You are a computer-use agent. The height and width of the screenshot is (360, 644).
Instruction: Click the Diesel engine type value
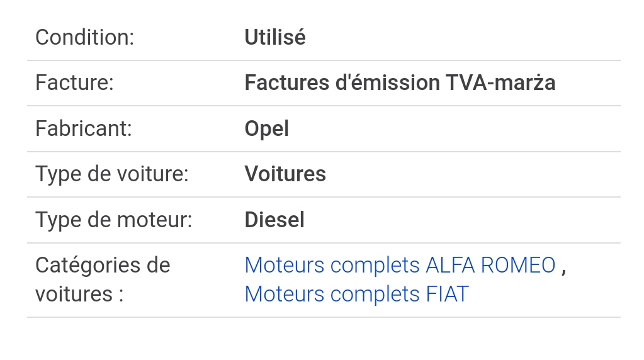pyautogui.click(x=274, y=220)
